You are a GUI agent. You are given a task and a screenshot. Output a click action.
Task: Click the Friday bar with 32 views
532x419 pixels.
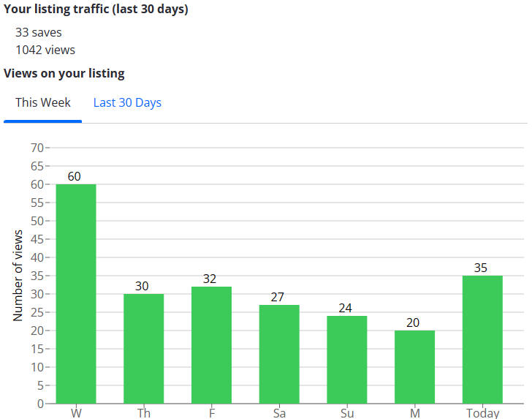211,345
